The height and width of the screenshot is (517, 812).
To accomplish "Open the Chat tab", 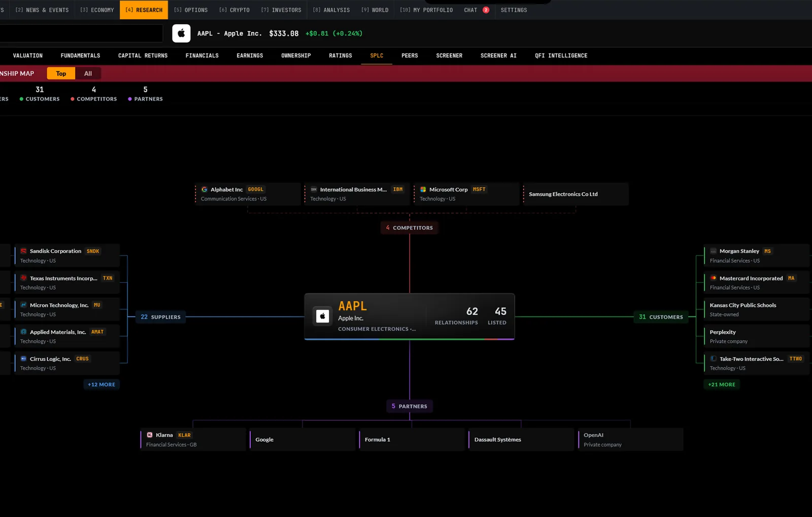I will click(476, 10).
